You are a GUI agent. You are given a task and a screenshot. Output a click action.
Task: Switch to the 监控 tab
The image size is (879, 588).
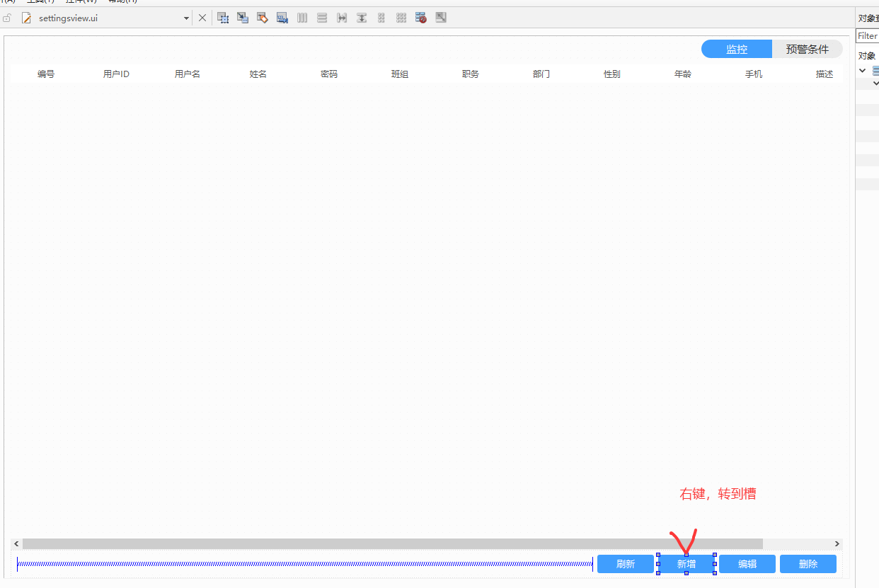(x=737, y=49)
